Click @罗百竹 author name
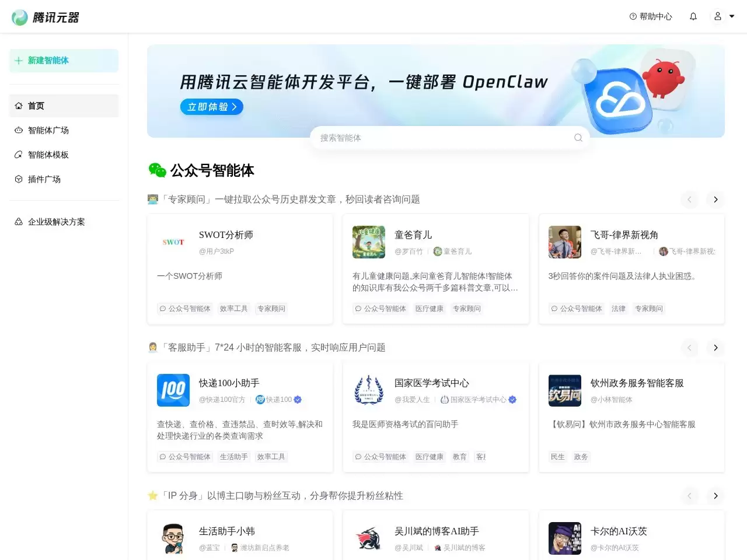 pos(409,251)
